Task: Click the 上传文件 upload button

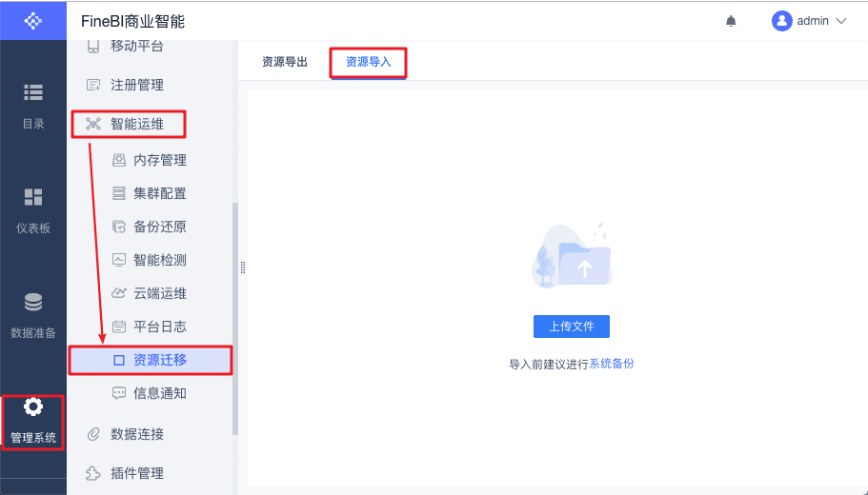Action: pyautogui.click(x=572, y=327)
